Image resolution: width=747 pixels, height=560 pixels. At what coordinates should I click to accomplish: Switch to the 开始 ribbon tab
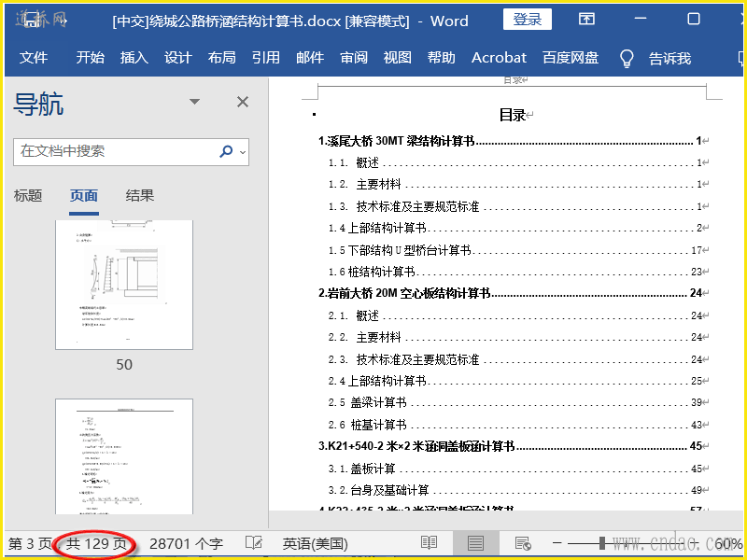click(90, 58)
